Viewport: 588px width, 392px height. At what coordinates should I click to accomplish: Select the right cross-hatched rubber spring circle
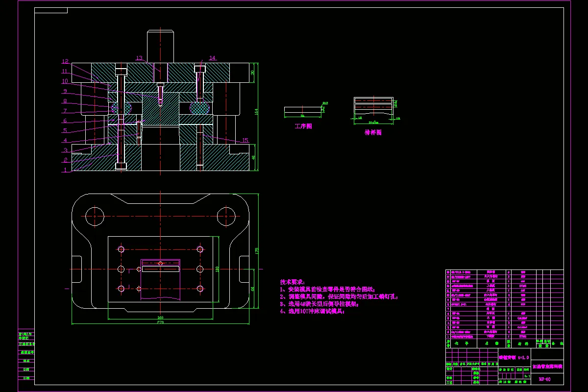pos(200,107)
